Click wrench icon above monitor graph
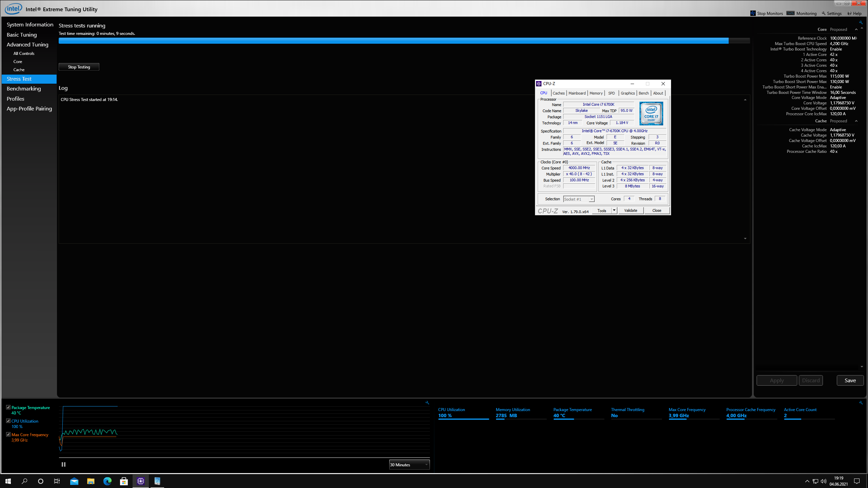The image size is (868, 488). point(427,403)
